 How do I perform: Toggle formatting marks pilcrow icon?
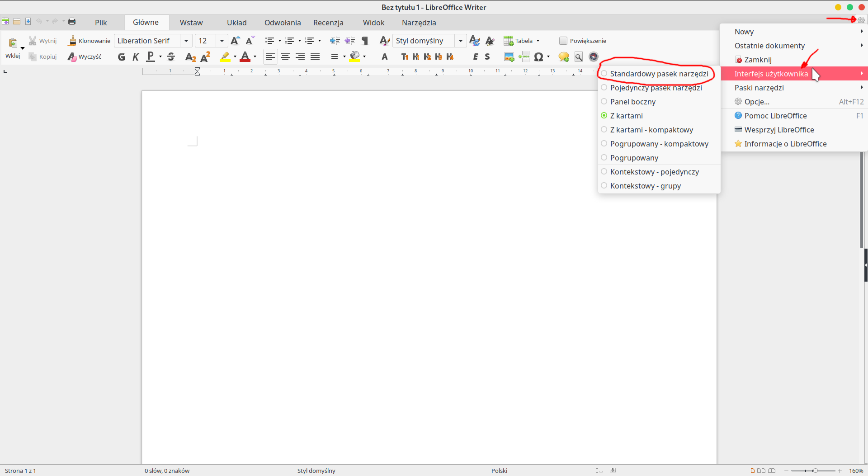tap(365, 41)
